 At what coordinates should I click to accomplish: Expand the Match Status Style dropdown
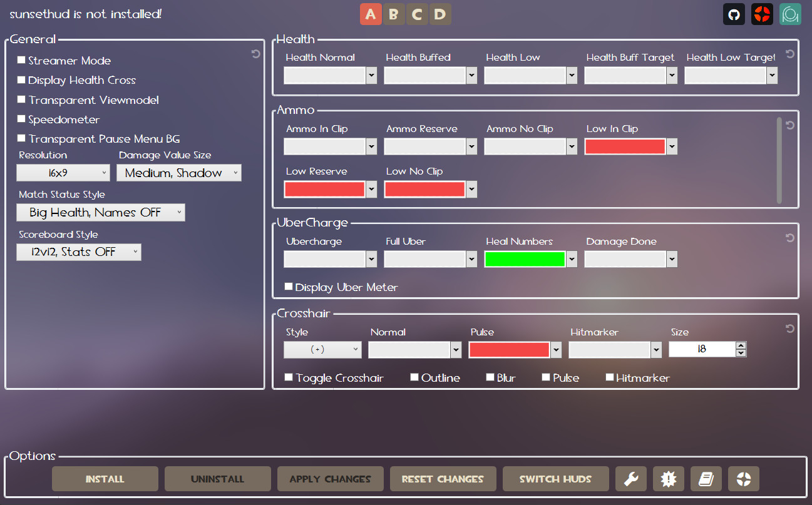100,212
